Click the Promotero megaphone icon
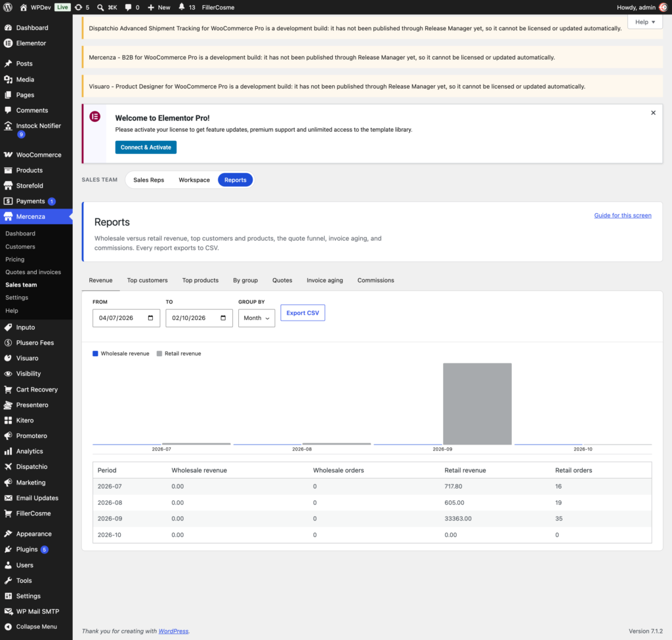Image resolution: width=672 pixels, height=640 pixels. (x=8, y=435)
